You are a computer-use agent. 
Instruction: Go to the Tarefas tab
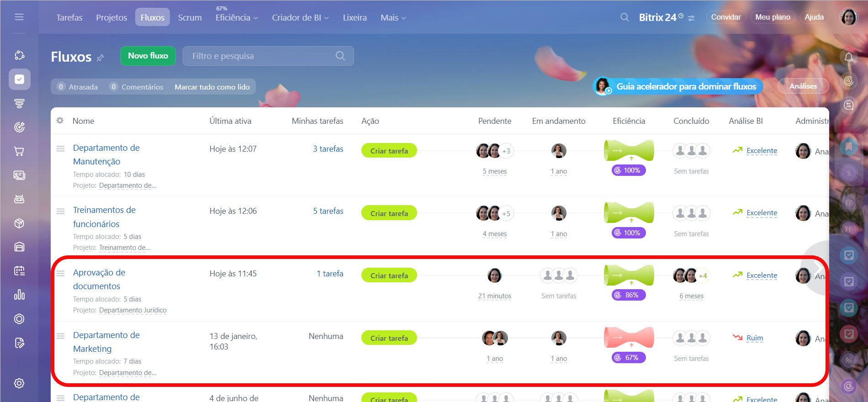(x=69, y=17)
